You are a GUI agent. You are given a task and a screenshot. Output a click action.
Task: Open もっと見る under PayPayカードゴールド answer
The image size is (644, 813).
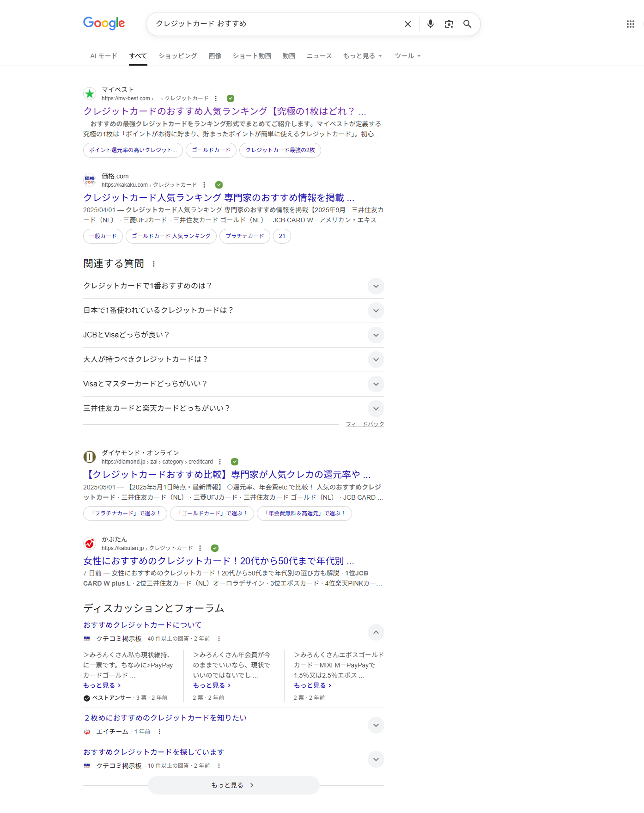[x=102, y=685]
